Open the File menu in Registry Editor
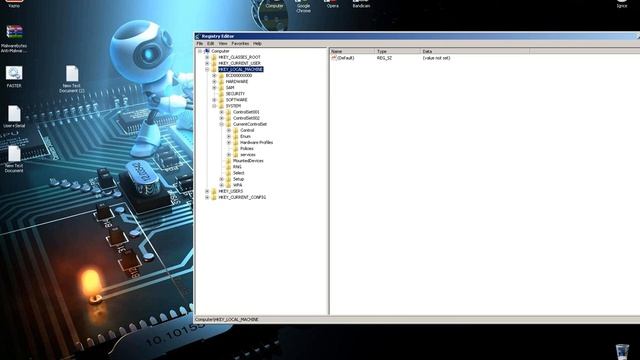 coord(200,43)
